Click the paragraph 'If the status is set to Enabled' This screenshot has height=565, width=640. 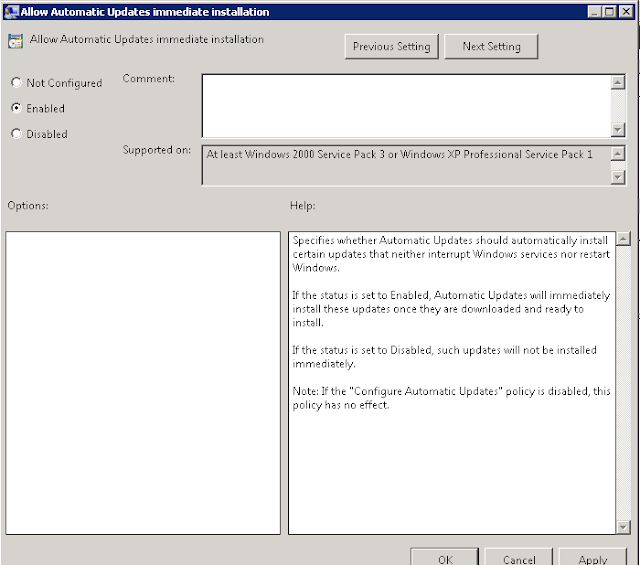point(451,309)
